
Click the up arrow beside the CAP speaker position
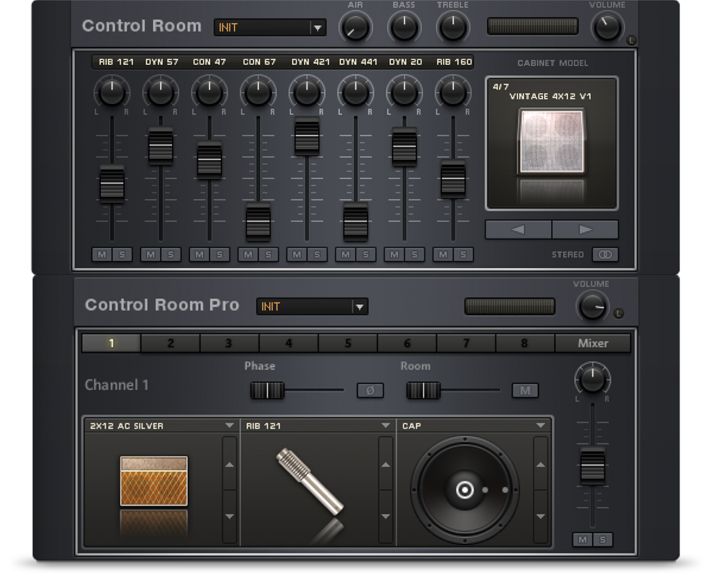(540, 464)
